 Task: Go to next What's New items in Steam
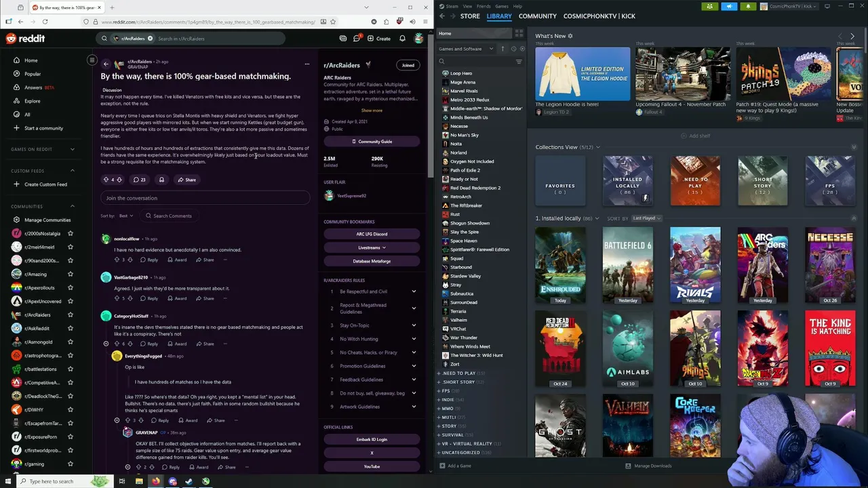click(852, 36)
